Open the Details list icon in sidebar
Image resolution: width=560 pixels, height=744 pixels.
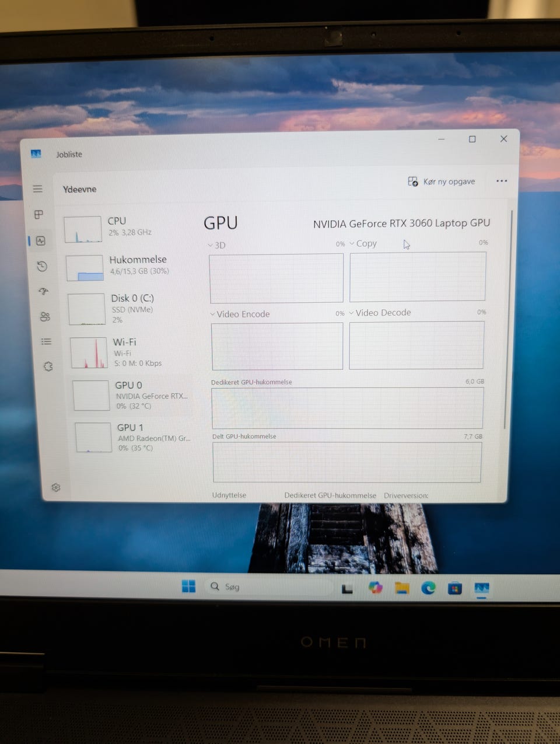(46, 341)
